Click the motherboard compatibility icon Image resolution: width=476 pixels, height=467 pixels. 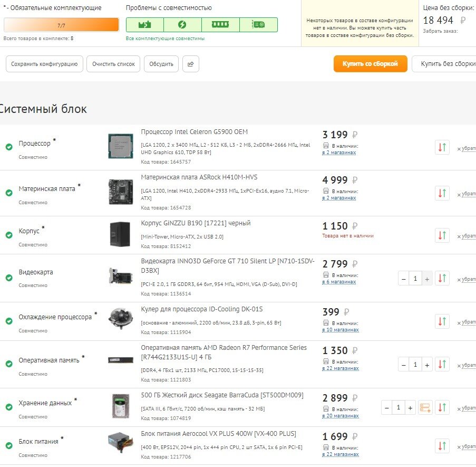[145, 25]
